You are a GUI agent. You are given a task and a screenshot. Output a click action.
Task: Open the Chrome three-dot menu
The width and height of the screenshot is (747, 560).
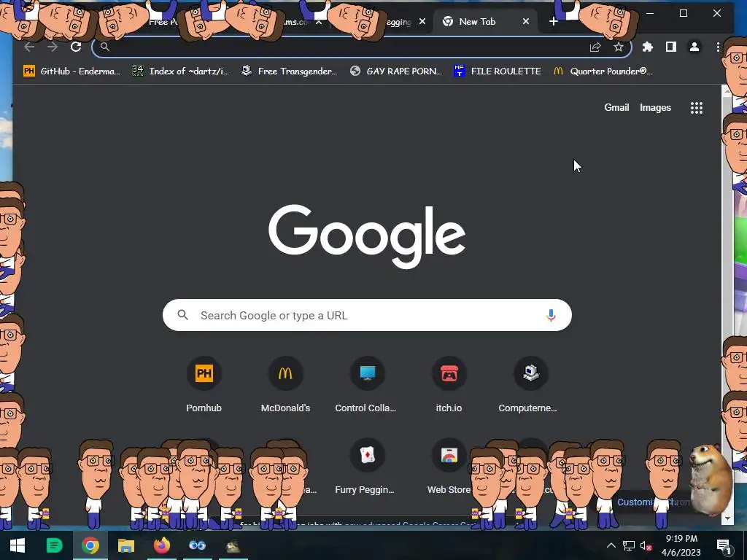(x=718, y=47)
